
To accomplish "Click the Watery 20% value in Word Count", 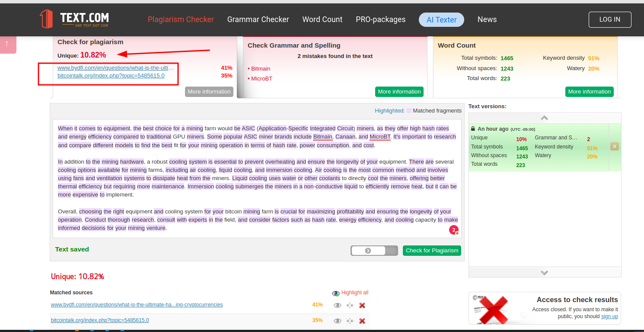I will coord(593,68).
